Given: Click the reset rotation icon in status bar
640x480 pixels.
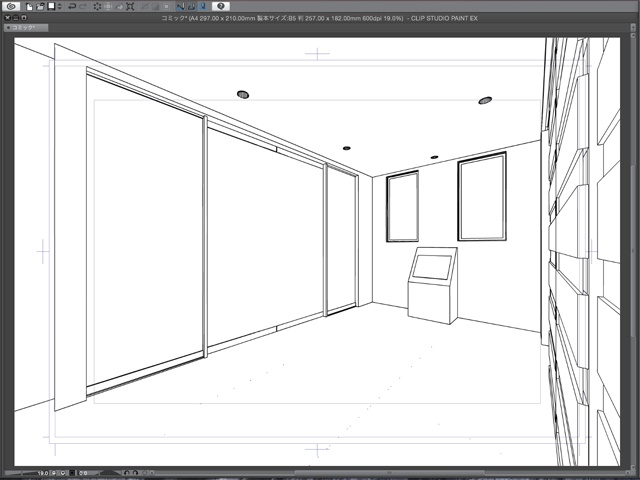Looking at the screenshot, I should coord(144,473).
